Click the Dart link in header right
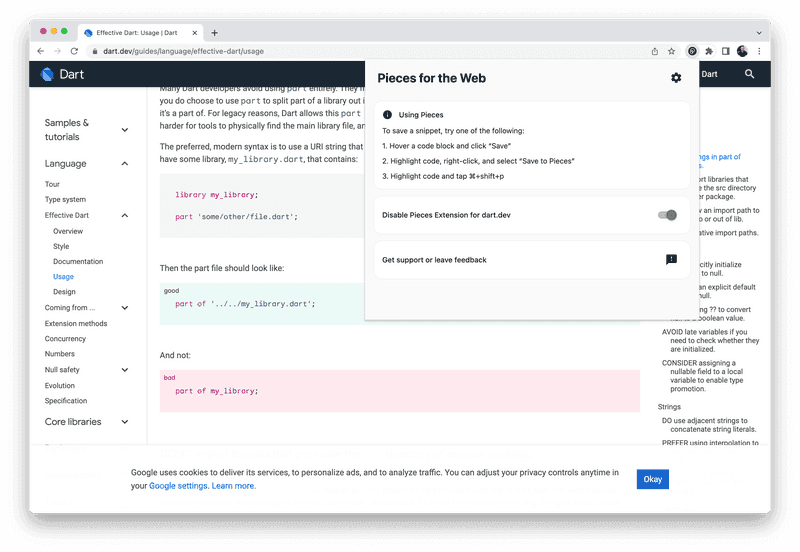800x552 pixels. point(709,74)
